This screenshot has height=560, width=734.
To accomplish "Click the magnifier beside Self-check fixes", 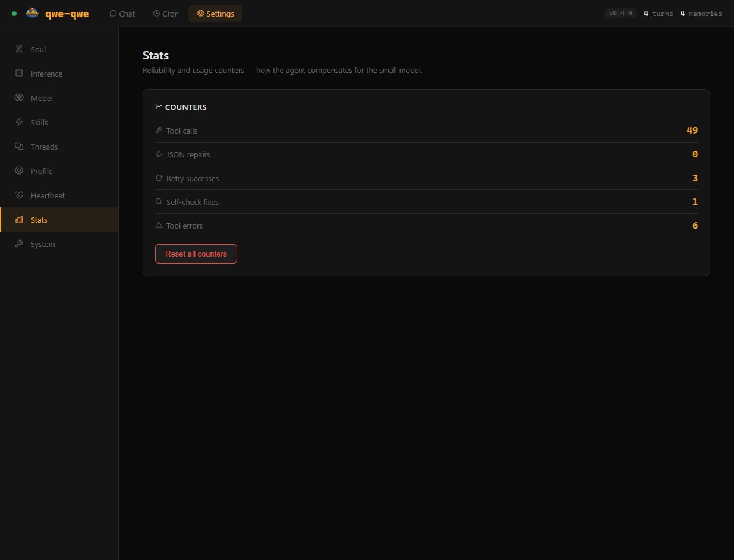I will point(159,201).
